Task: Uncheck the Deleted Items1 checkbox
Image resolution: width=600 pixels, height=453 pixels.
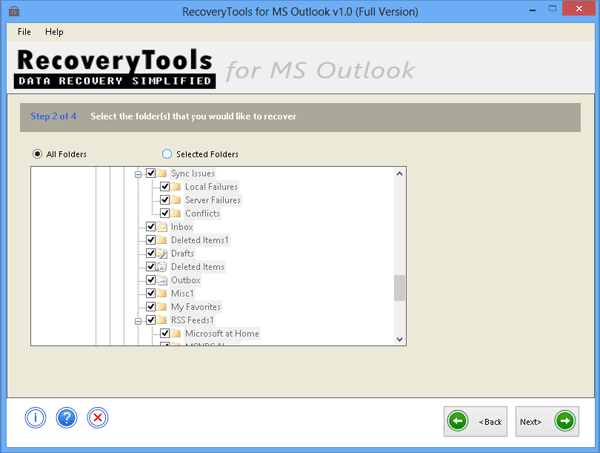Action: coord(151,240)
